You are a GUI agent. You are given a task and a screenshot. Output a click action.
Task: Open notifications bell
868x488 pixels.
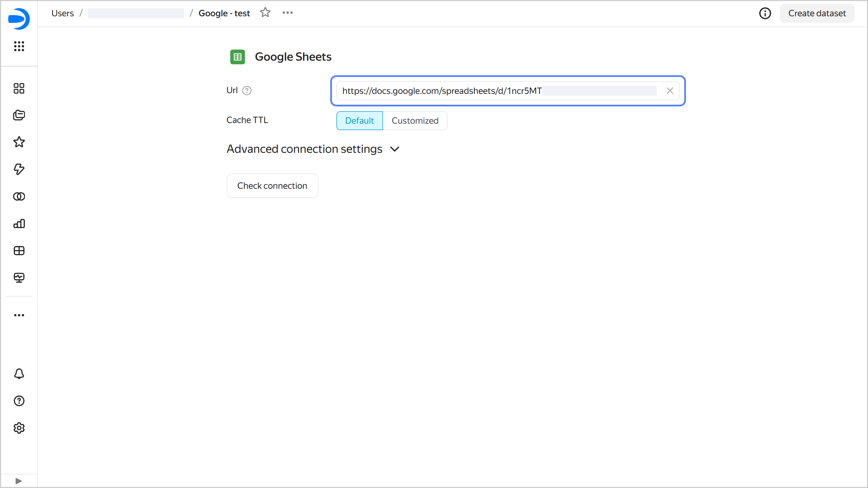(x=19, y=374)
